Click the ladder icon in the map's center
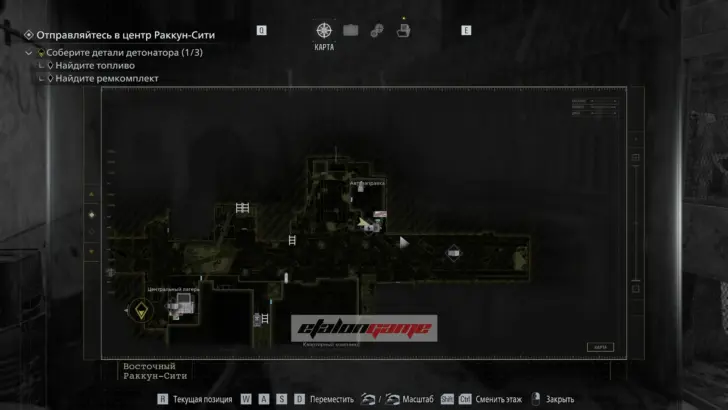This screenshot has height=410, width=728. click(x=292, y=240)
